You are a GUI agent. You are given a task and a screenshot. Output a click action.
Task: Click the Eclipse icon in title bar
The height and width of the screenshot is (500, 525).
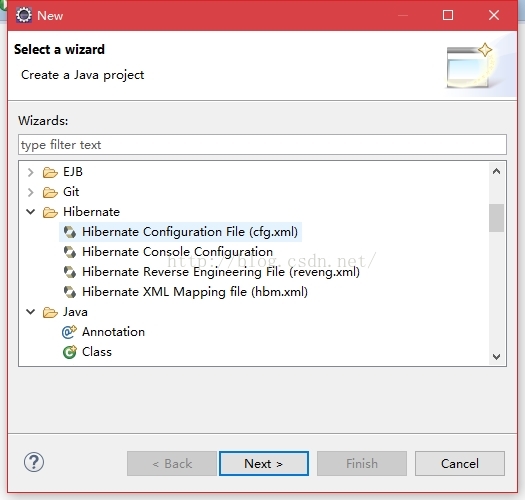click(24, 15)
